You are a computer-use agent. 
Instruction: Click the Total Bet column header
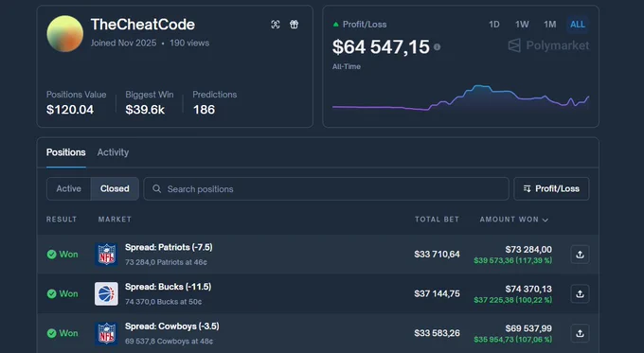tap(437, 220)
